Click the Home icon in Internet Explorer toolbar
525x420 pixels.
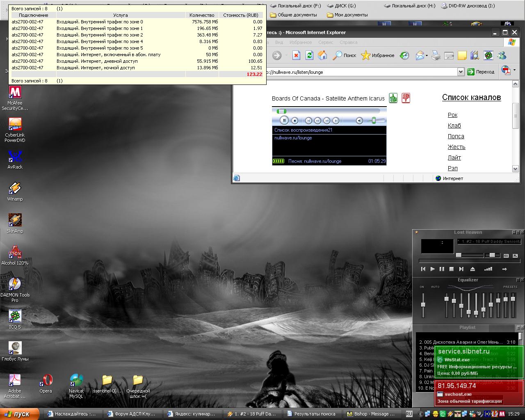[x=323, y=55]
